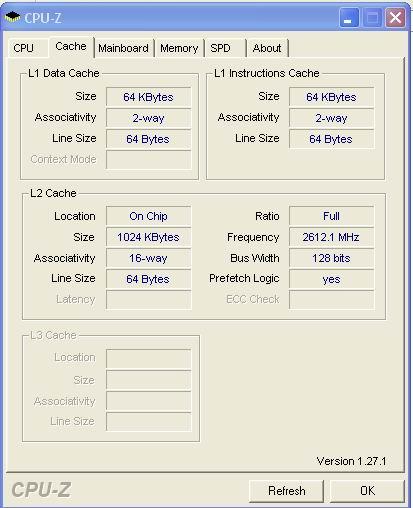The width and height of the screenshot is (413, 508).
Task: Click the Prefetch Logic label
Action: [x=244, y=279]
